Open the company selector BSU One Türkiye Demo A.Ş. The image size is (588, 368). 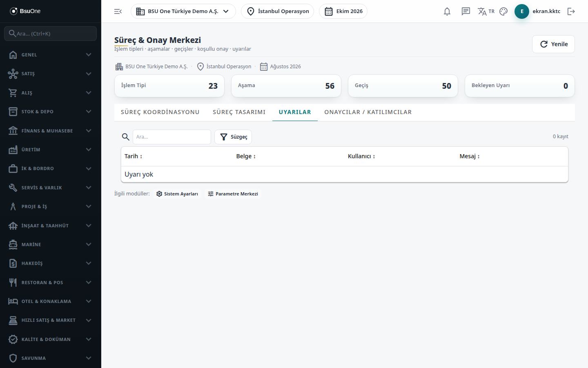point(183,11)
